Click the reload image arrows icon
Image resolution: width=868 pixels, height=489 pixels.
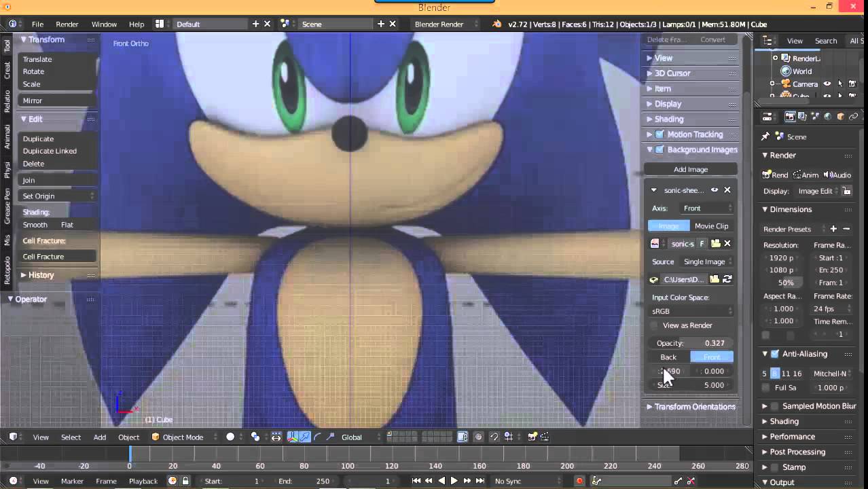[x=727, y=279]
